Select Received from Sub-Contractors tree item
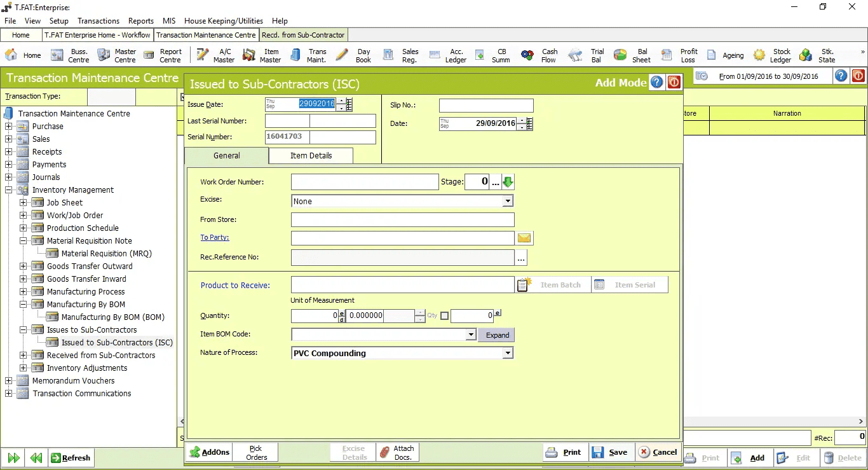Image resolution: width=868 pixels, height=470 pixels. tap(100, 355)
